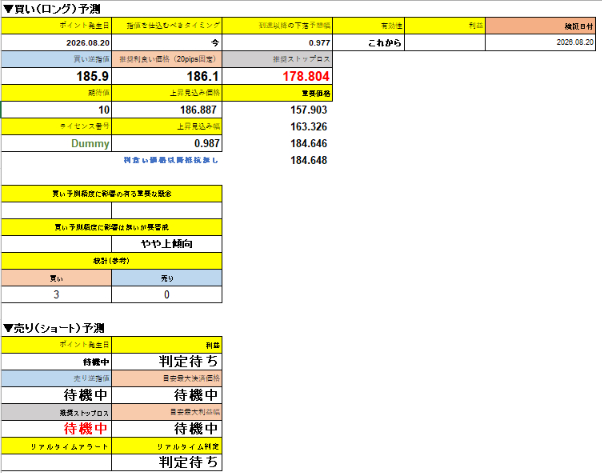Click the buy count cell '3'

[x=56, y=294]
